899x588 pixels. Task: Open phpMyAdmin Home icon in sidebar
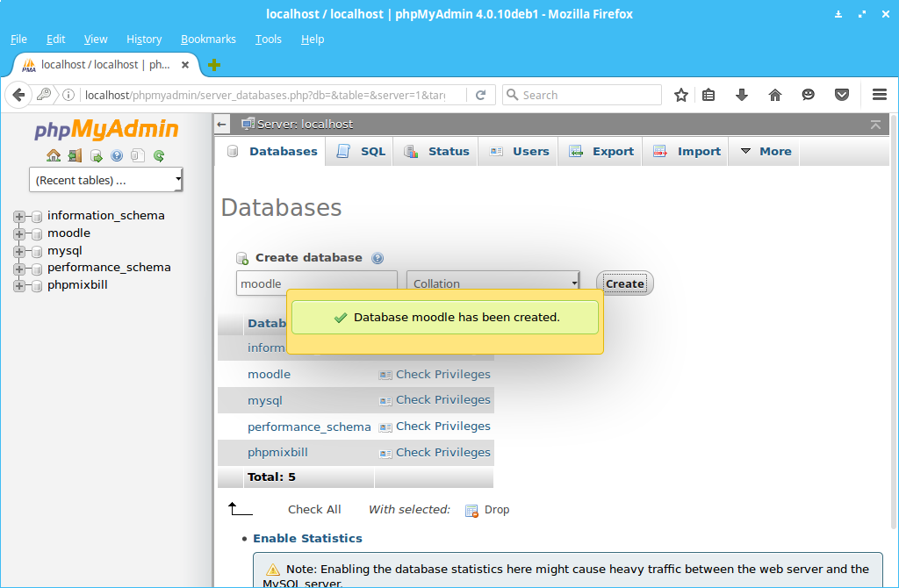(54, 155)
